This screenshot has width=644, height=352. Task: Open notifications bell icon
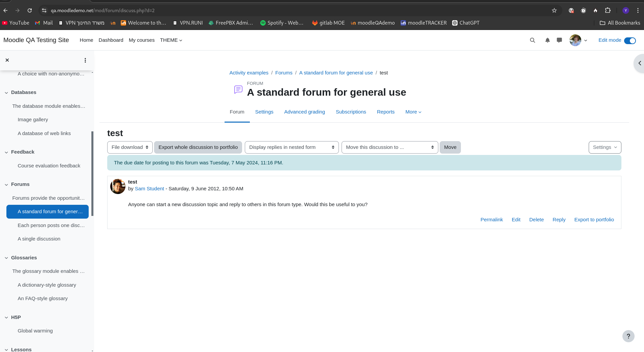coord(547,40)
